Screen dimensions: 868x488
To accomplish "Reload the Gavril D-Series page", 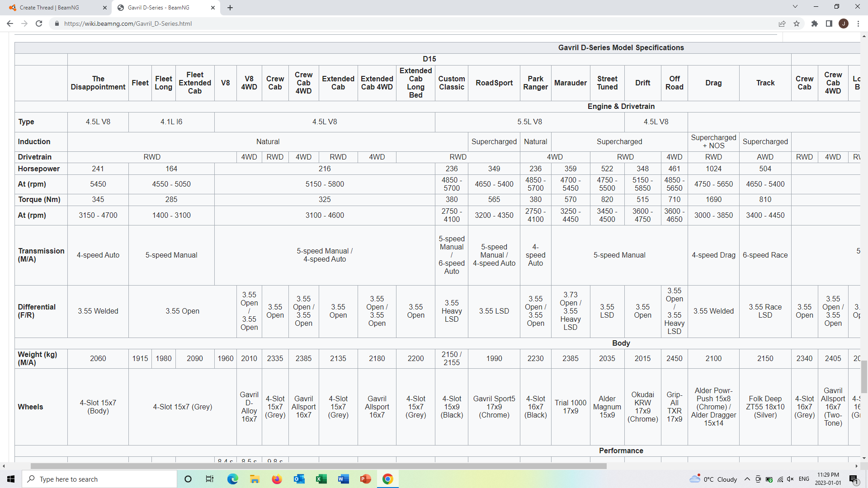I will pyautogui.click(x=39, y=23).
